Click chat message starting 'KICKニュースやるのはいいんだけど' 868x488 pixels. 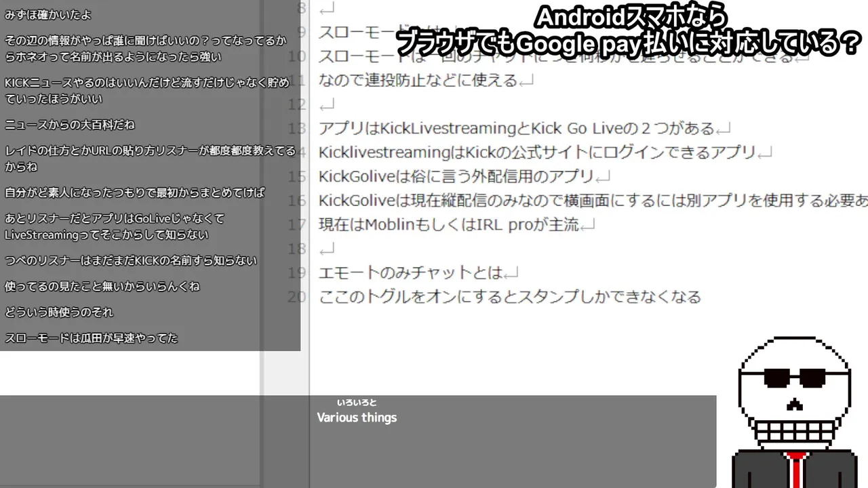[146, 91]
